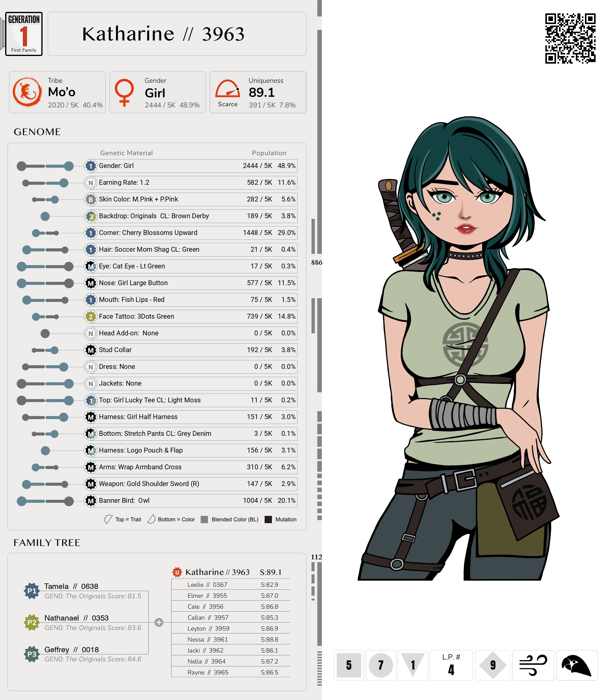Click the Mo'o tribe lizard icon
The width and height of the screenshot is (609, 700).
pyautogui.click(x=27, y=92)
